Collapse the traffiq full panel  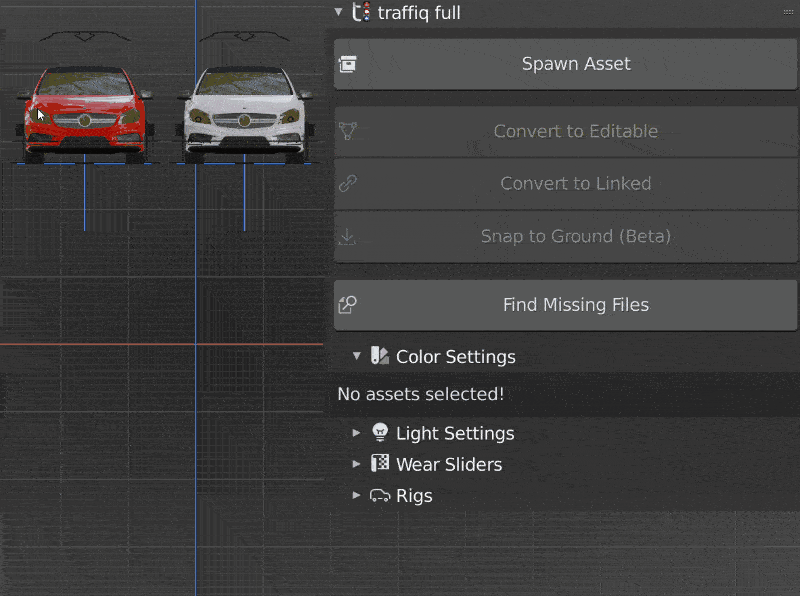(x=338, y=12)
